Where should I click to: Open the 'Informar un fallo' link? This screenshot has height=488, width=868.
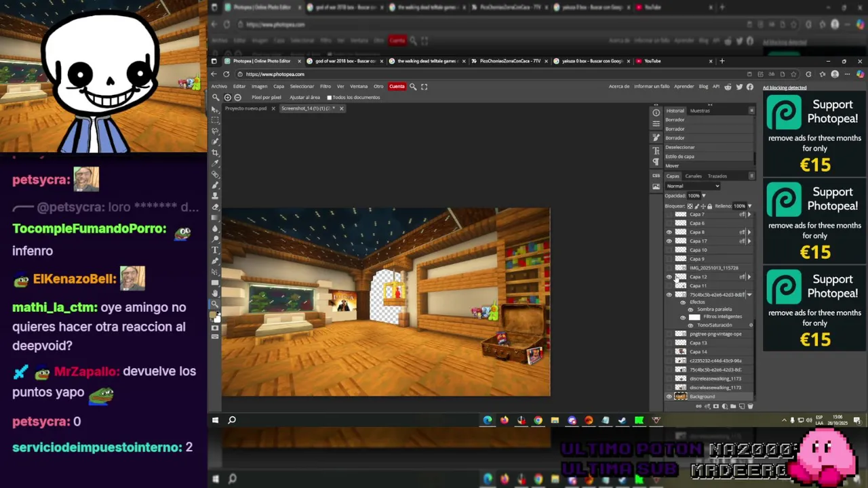(652, 87)
